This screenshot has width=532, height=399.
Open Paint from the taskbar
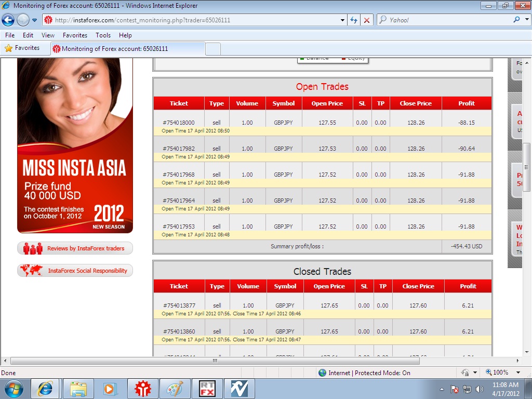click(x=175, y=389)
